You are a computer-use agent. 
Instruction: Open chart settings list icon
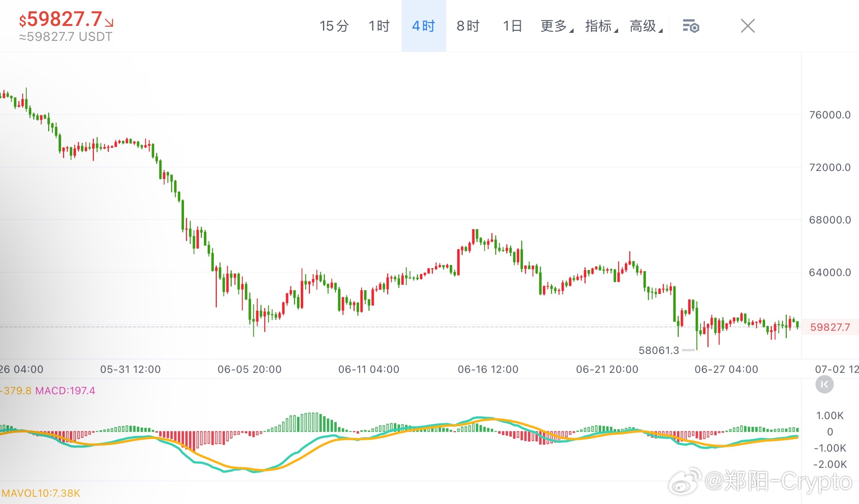[691, 26]
